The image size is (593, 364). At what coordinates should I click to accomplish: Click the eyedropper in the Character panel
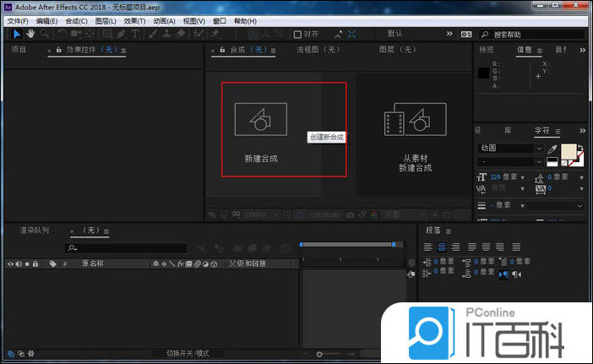pyautogui.click(x=552, y=149)
